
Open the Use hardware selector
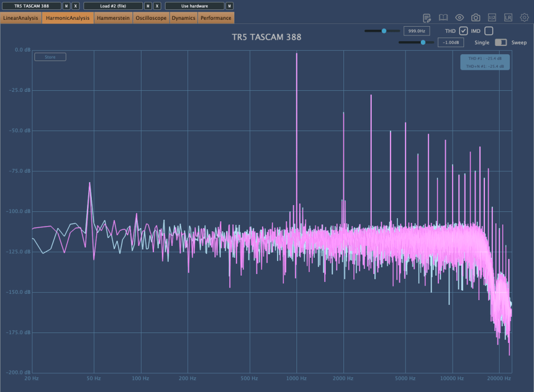[195, 6]
